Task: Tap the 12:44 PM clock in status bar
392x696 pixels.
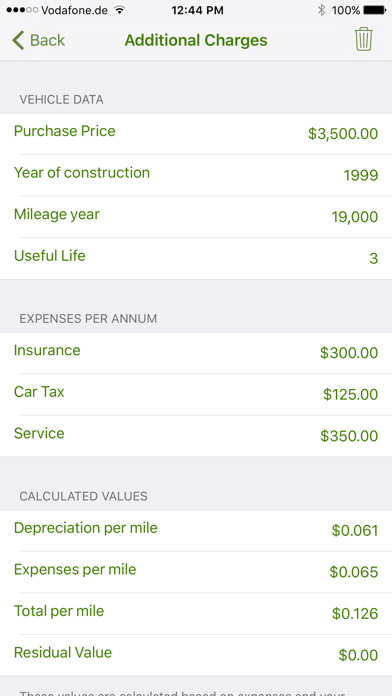Action: point(198,10)
